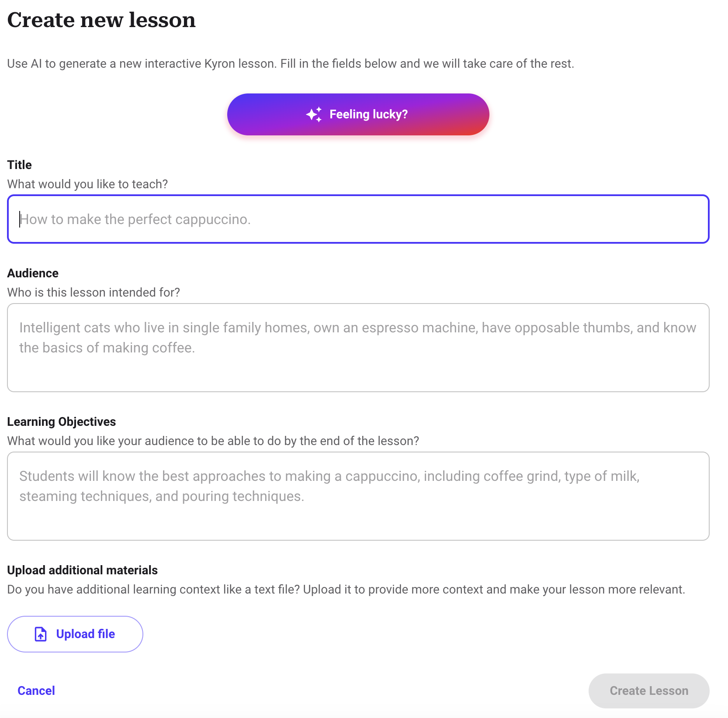Click the Upload additional materials heading

(83, 570)
